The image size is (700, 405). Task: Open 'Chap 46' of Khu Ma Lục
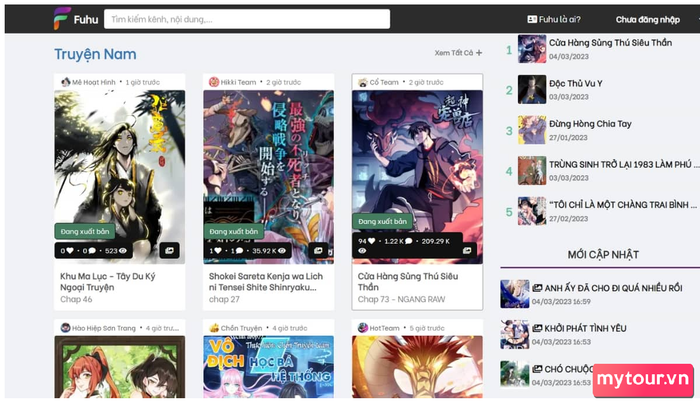[x=76, y=299]
